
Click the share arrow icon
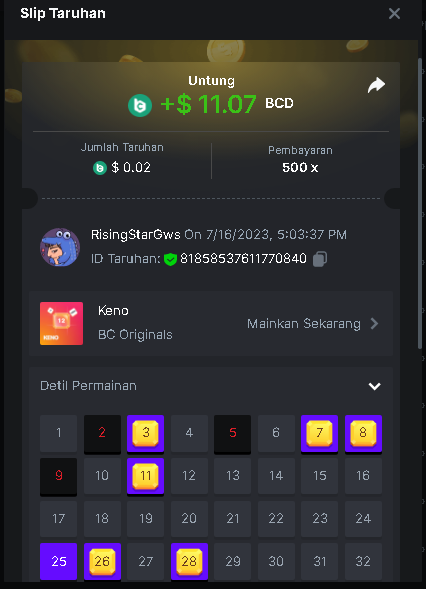click(x=376, y=85)
